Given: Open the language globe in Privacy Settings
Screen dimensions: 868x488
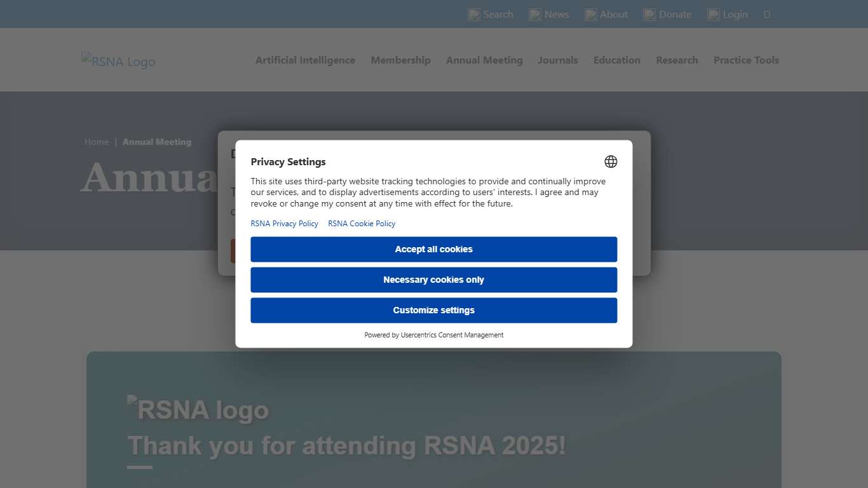Looking at the screenshot, I should click(610, 161).
